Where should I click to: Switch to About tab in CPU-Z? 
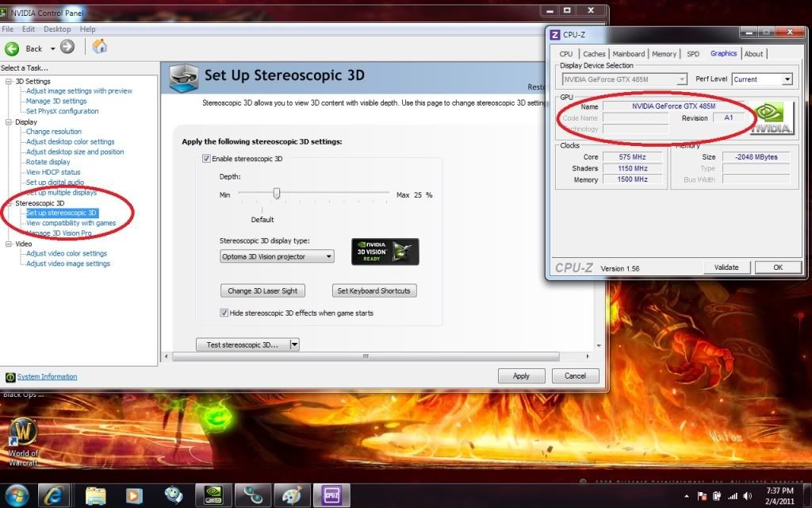(x=753, y=54)
